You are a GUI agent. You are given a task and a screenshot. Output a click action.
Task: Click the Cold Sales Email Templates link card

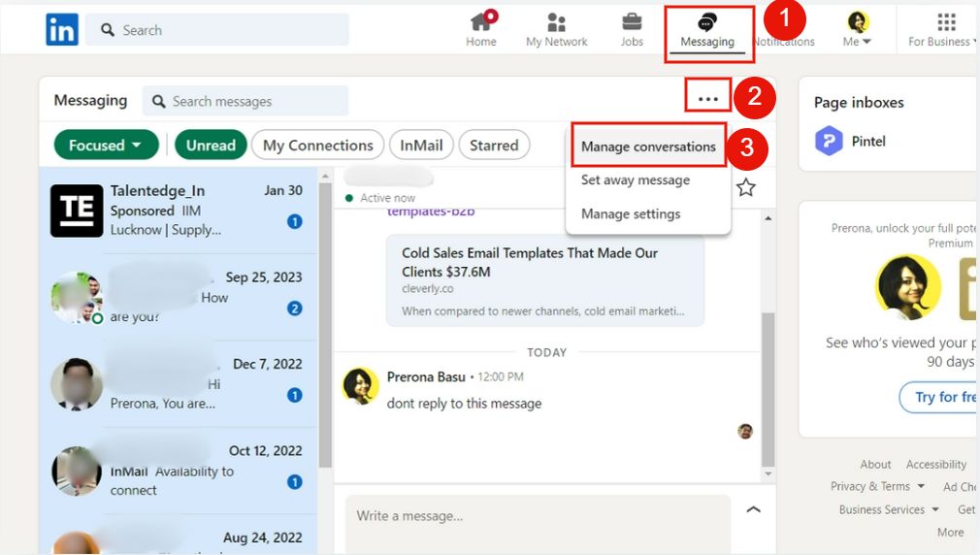click(545, 280)
